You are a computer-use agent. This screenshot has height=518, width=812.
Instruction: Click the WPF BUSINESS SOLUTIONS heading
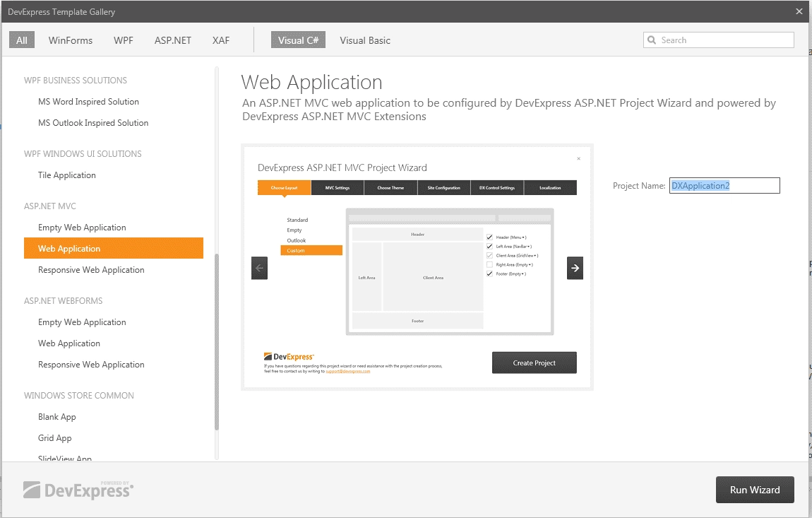(75, 81)
